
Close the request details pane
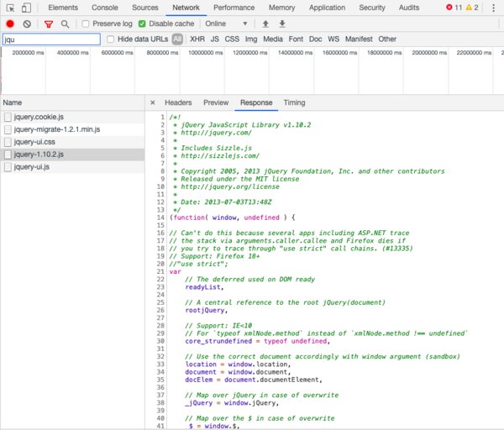pyautogui.click(x=153, y=102)
